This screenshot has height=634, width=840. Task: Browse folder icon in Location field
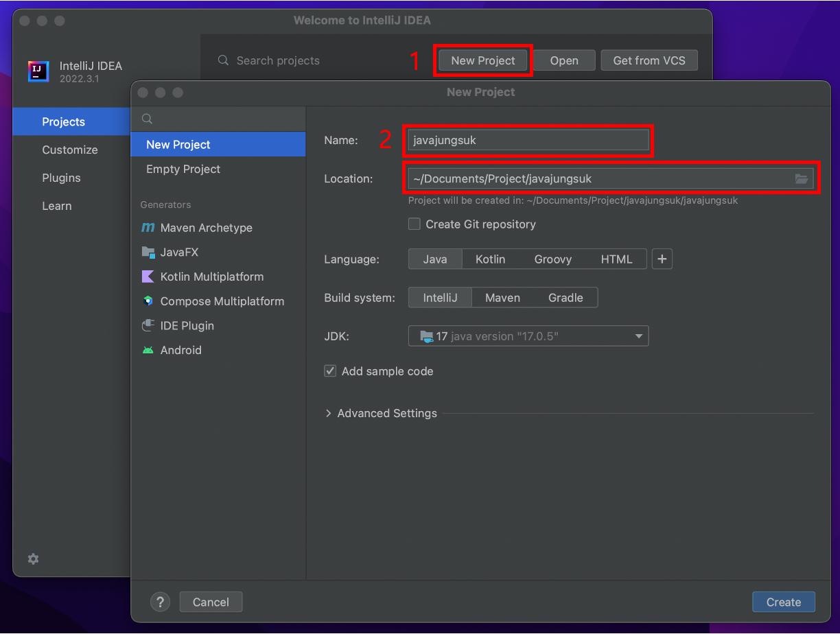pos(802,179)
